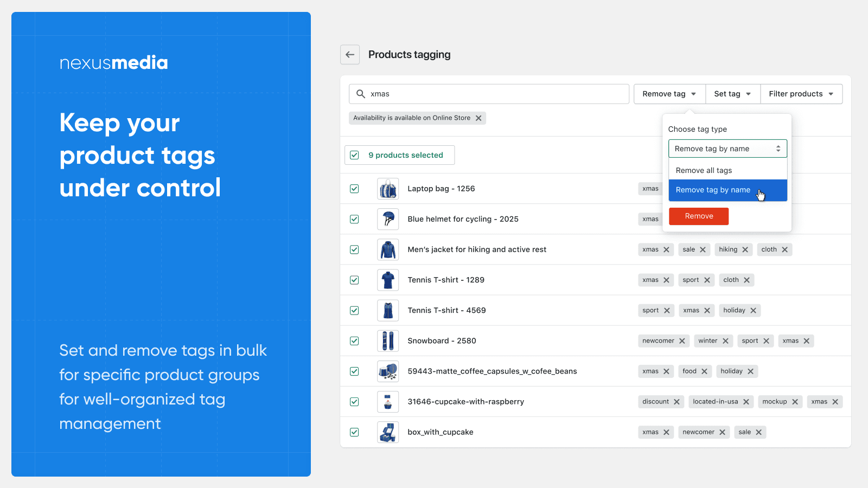The height and width of the screenshot is (488, 868).
Task: Uncheck the box_with_cupcake product checkbox
Action: 354,432
